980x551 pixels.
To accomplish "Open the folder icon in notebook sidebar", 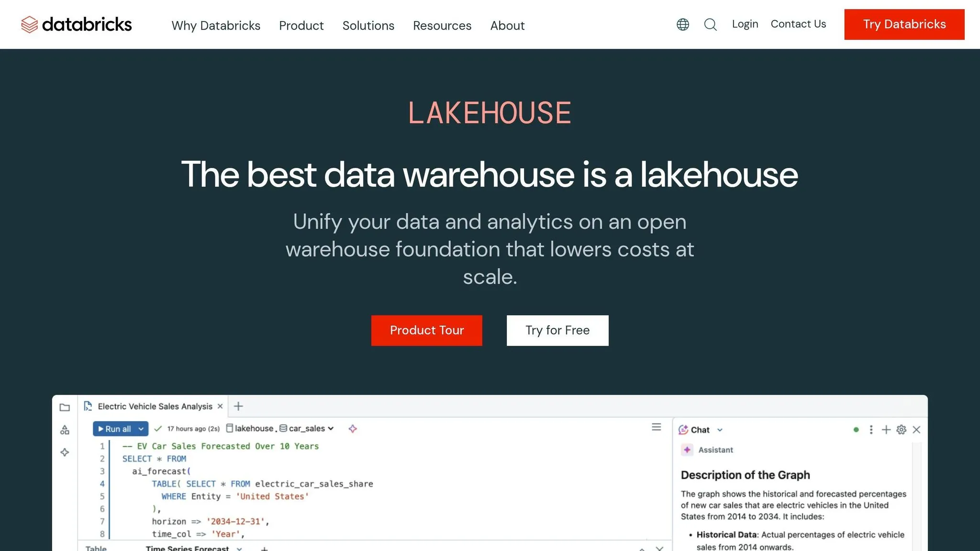I will tap(65, 407).
